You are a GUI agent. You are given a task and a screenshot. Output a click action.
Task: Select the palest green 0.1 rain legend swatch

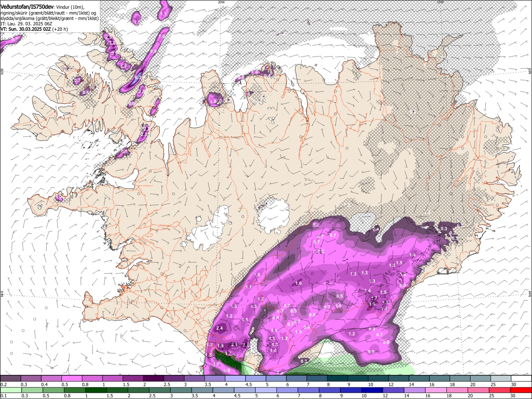[x=11, y=390]
